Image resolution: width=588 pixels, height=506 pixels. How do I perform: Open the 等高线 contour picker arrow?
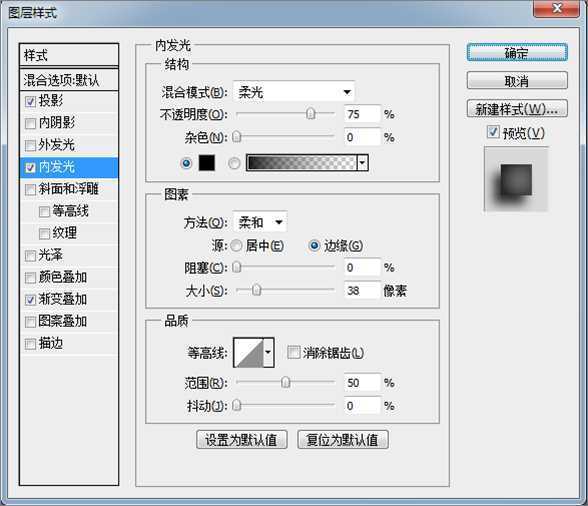pyautogui.click(x=268, y=352)
